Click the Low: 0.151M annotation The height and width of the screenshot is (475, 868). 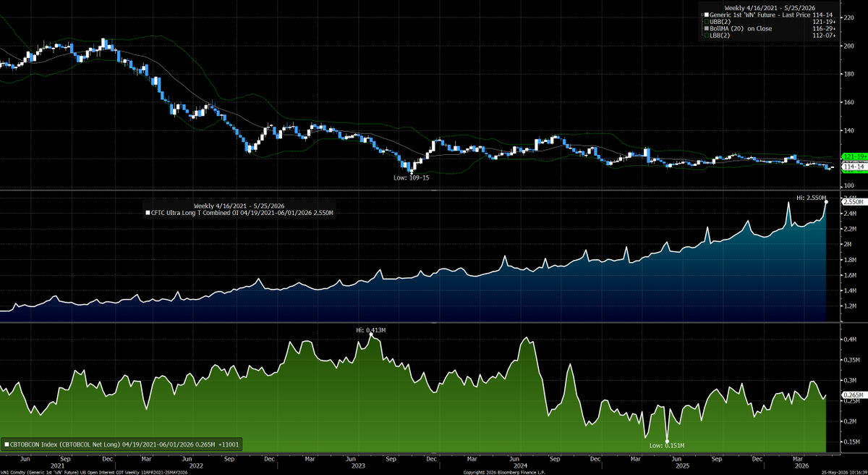pyautogui.click(x=668, y=445)
